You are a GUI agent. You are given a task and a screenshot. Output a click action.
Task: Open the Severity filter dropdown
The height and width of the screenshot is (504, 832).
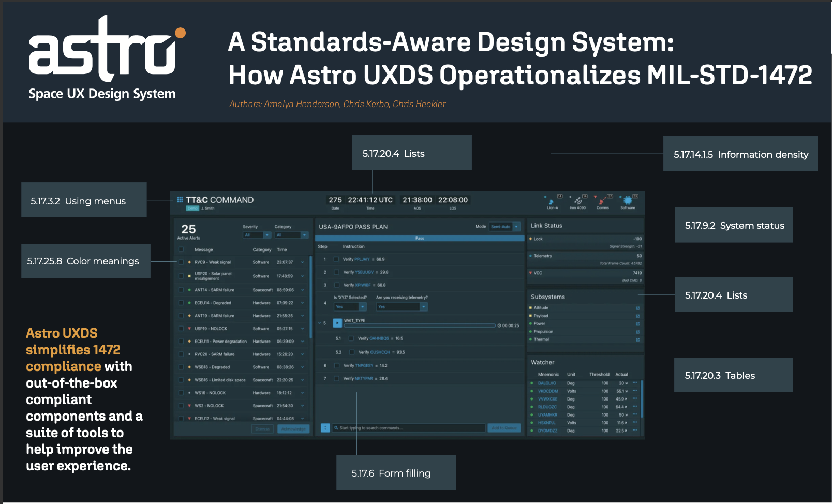click(257, 235)
